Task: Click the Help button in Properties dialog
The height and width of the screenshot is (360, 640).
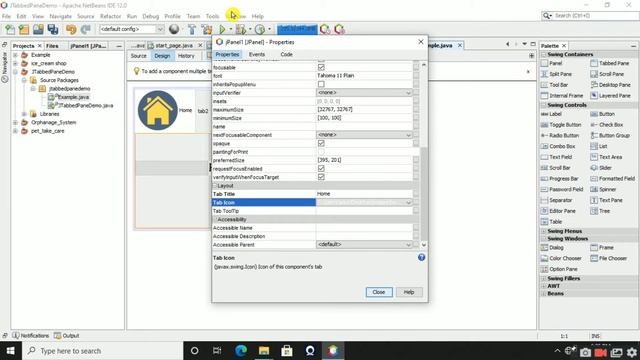Action: coord(409,292)
